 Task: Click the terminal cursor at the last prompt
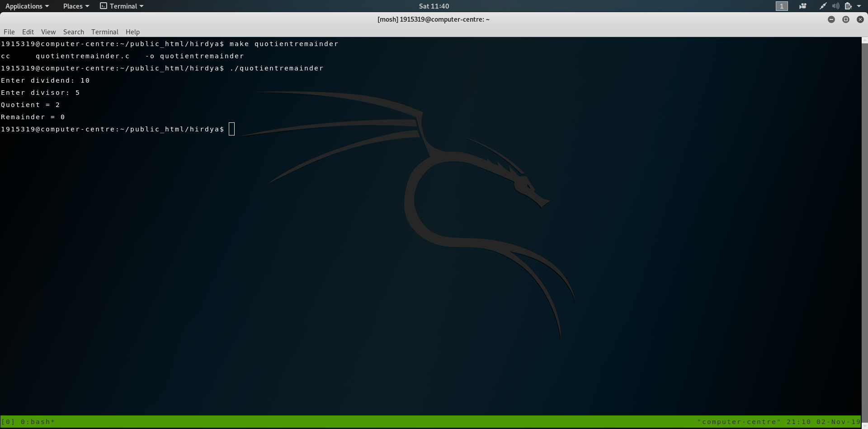pos(232,129)
